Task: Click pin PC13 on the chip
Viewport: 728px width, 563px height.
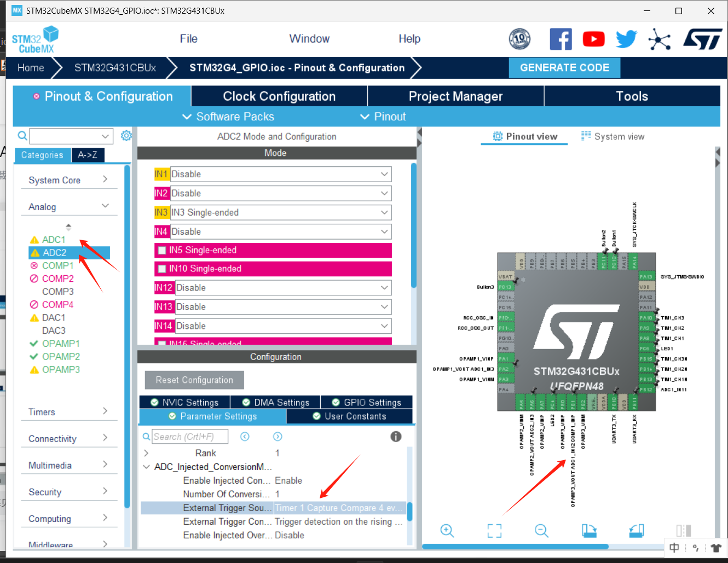Action: coord(505,287)
